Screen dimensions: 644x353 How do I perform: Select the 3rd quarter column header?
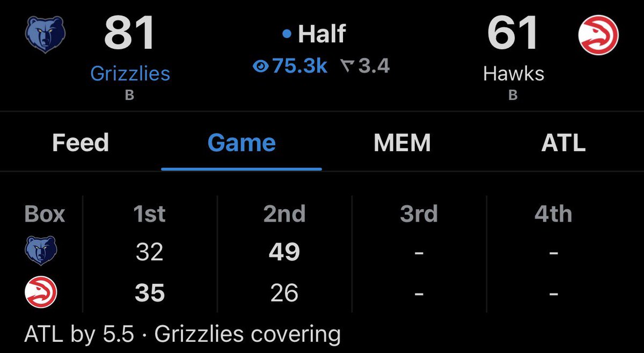pyautogui.click(x=419, y=214)
